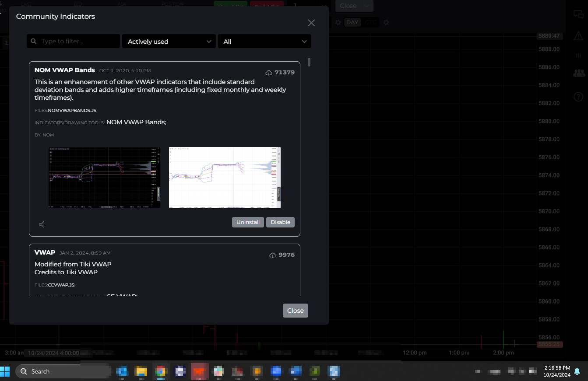Click the indicator list scrollbar thumb
The width and height of the screenshot is (588, 381).
pyautogui.click(x=309, y=62)
